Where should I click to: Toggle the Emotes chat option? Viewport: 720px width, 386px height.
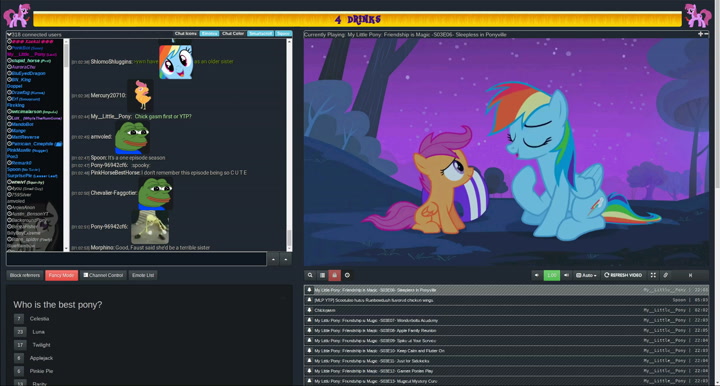coord(209,34)
